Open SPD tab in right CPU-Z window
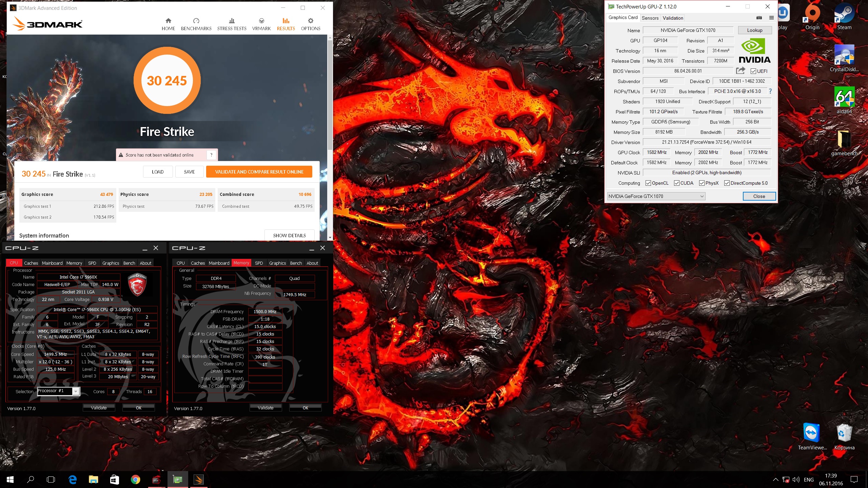 coord(259,263)
